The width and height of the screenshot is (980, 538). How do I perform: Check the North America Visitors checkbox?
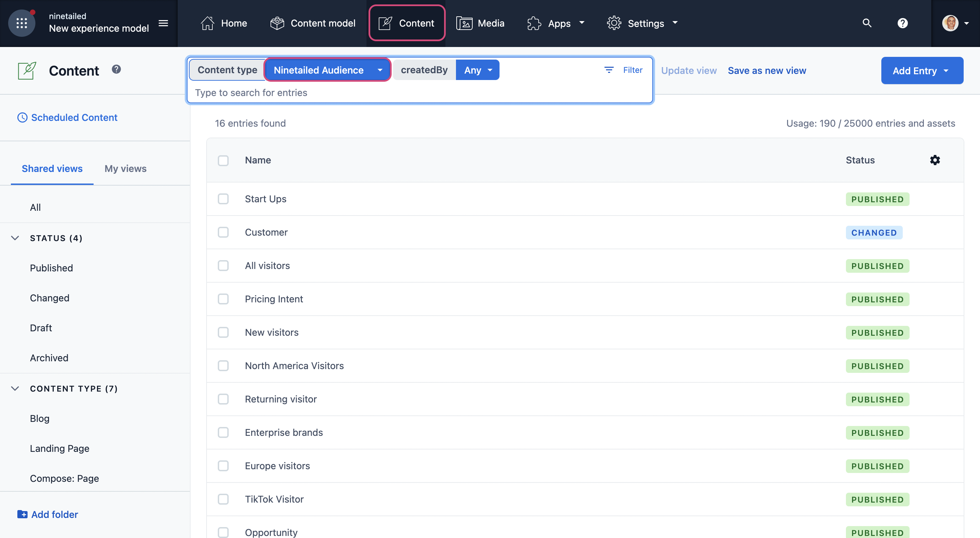coord(223,365)
